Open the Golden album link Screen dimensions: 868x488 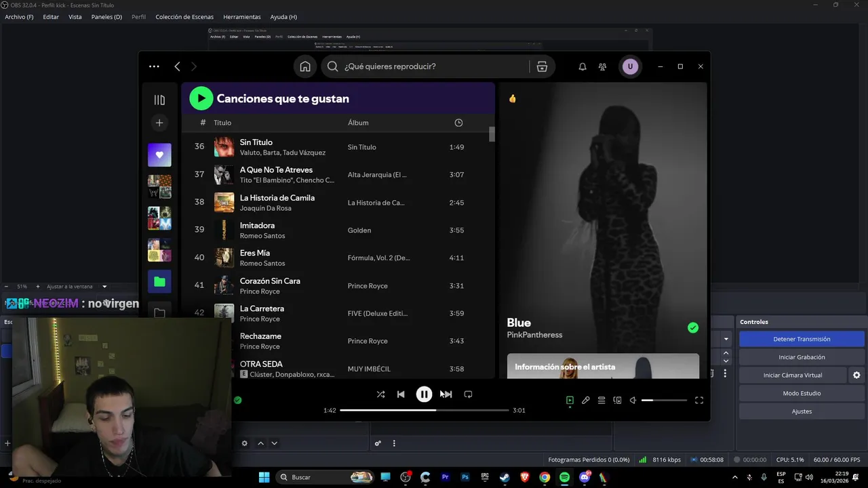[x=359, y=230]
